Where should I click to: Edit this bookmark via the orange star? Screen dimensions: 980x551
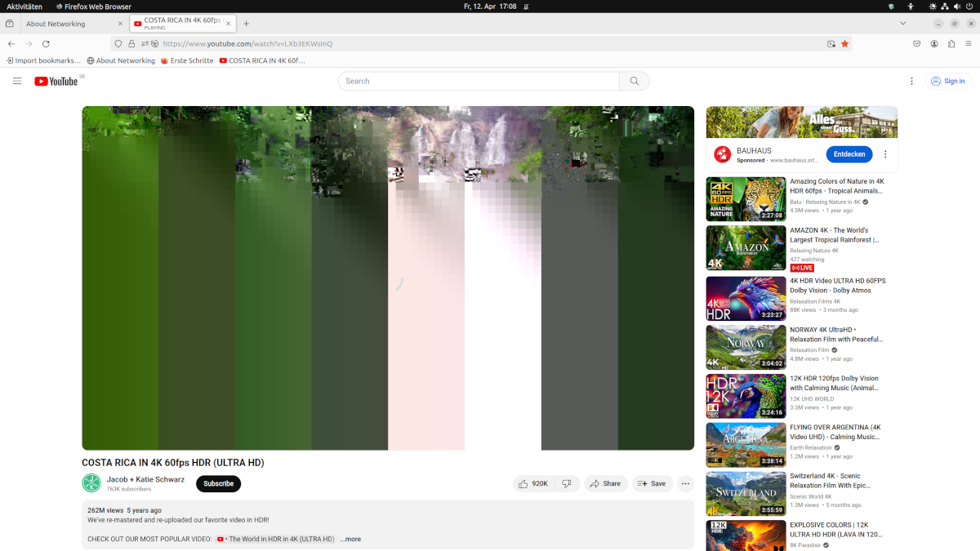pos(844,43)
